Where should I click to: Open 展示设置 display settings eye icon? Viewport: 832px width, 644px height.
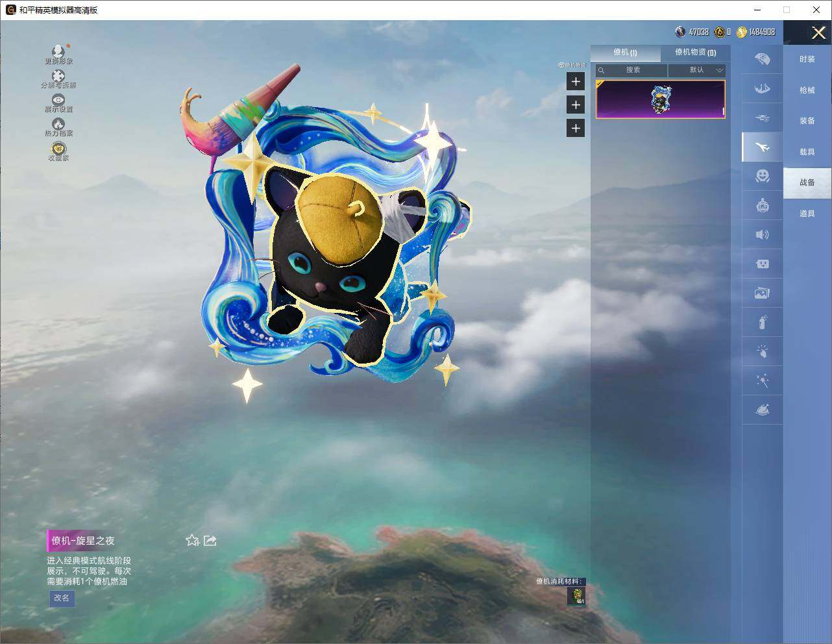tap(58, 103)
